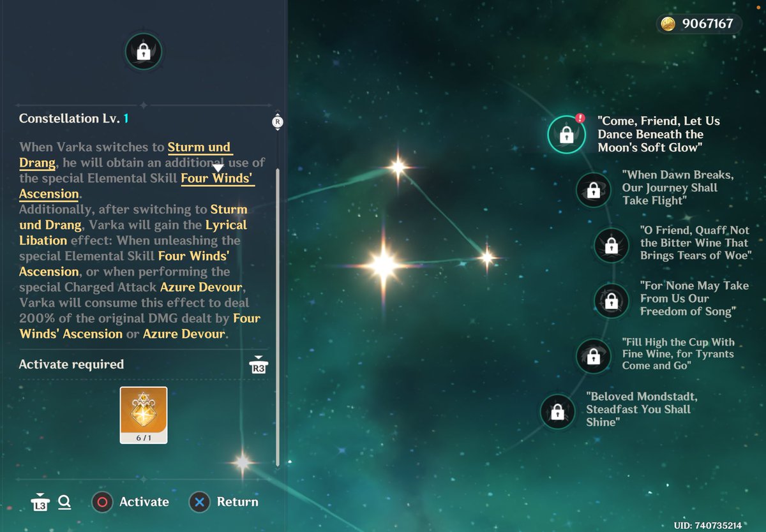Click the "Fill High the Cup With Fine Wine" title
Image resolution: width=766 pixels, height=532 pixels.
tap(679, 354)
